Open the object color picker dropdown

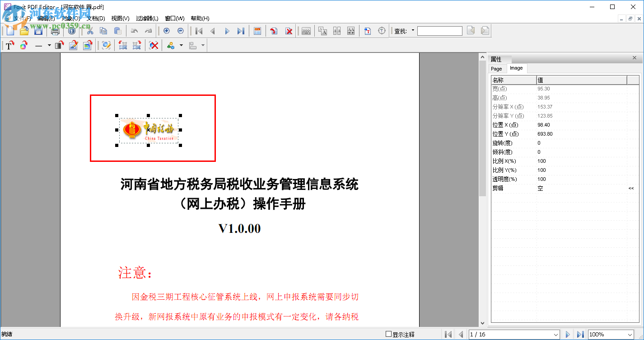point(181,45)
